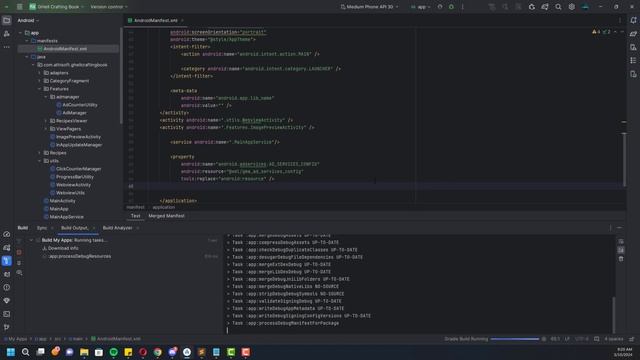Open App Quality Insights gem icon
The image size is (640, 360).
(x=7, y=301)
